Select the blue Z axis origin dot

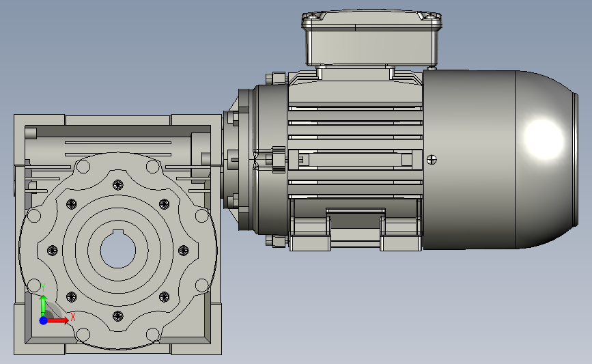pos(44,320)
